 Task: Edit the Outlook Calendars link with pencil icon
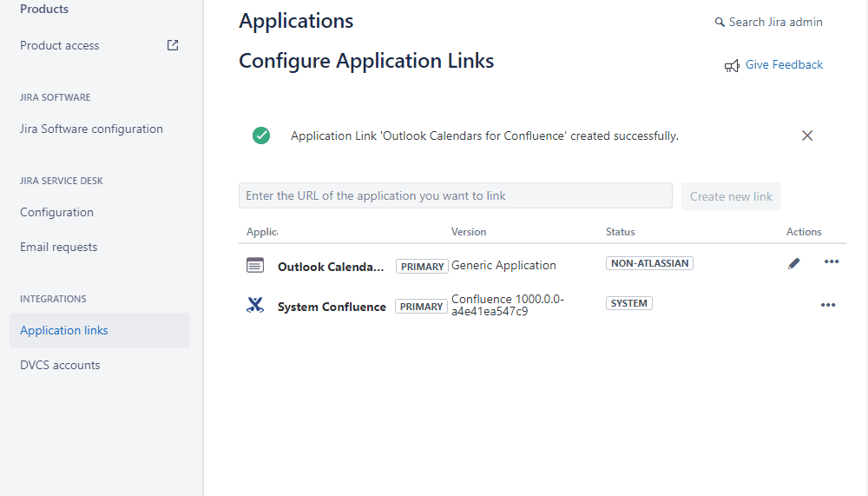(x=794, y=263)
